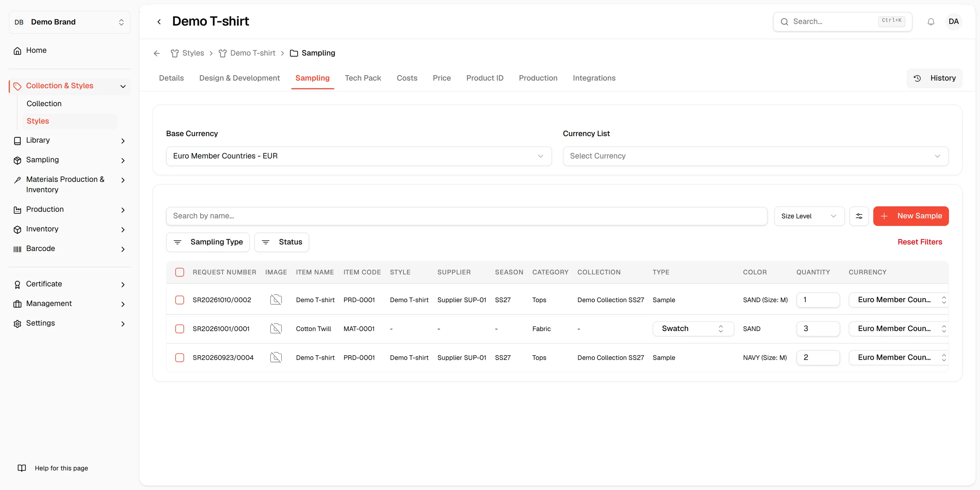Check the row SR20261001/0001 checkbox
Screen dimensions: 980x490
(180, 329)
